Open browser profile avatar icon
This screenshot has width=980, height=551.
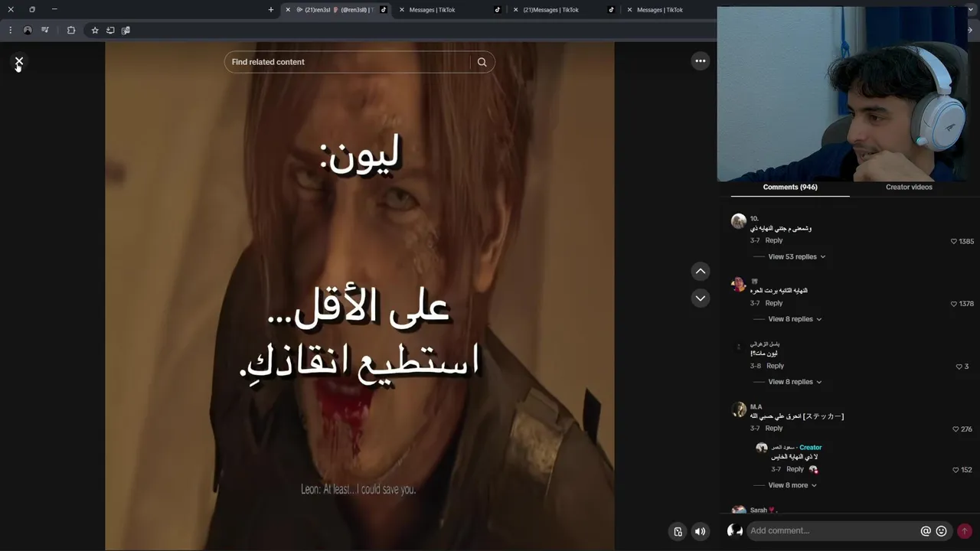pos(28,30)
